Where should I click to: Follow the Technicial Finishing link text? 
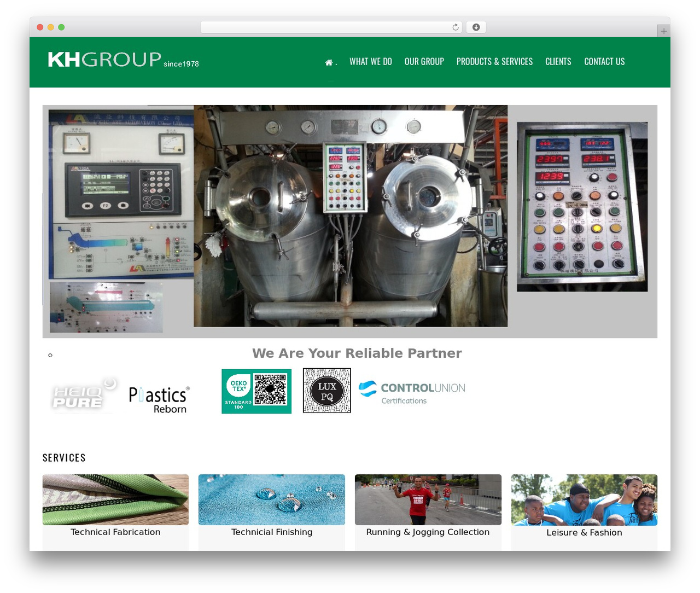click(x=272, y=532)
